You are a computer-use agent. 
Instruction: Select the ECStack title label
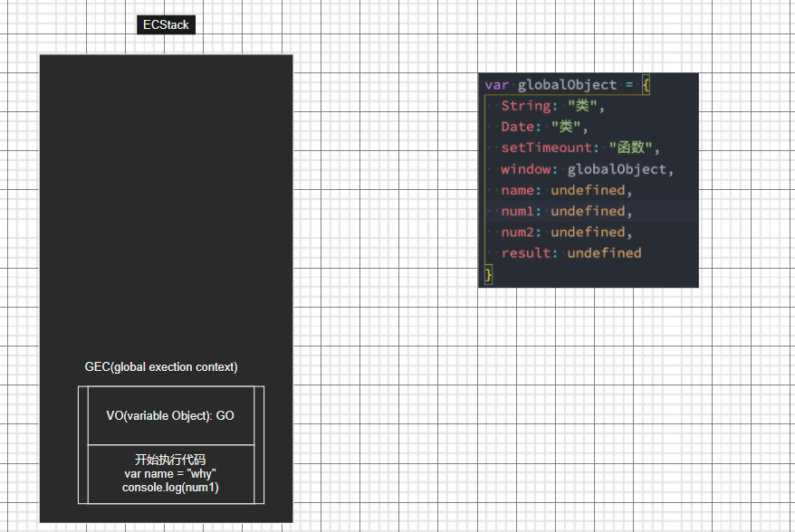pos(166,24)
